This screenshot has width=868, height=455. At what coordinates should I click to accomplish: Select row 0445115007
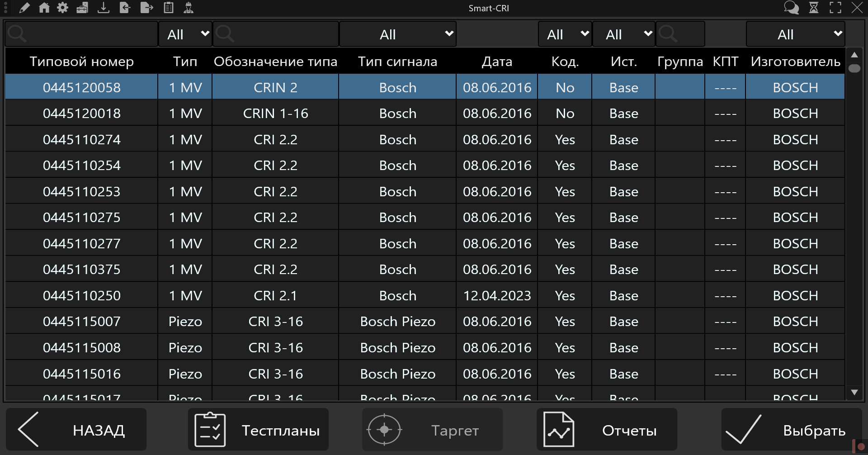coord(425,321)
